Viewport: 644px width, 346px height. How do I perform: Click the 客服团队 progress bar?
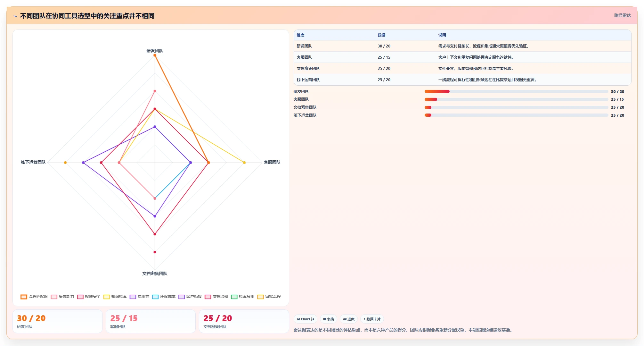tap(516, 99)
